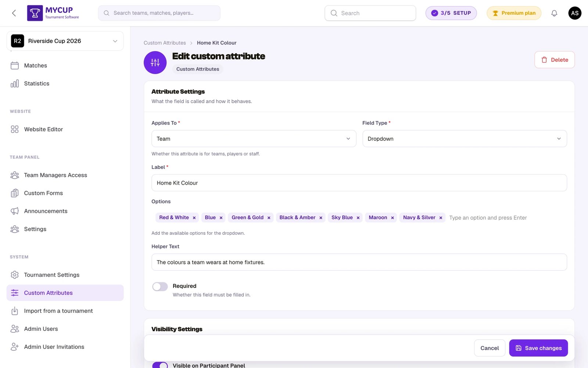588x368 pixels.
Task: Click the 3/5 SETUP progress badge
Action: pos(451,13)
